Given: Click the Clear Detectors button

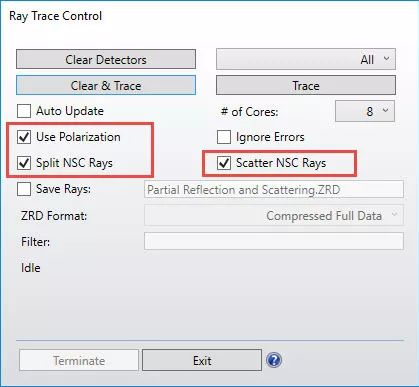Looking at the screenshot, I should pyautogui.click(x=106, y=59).
